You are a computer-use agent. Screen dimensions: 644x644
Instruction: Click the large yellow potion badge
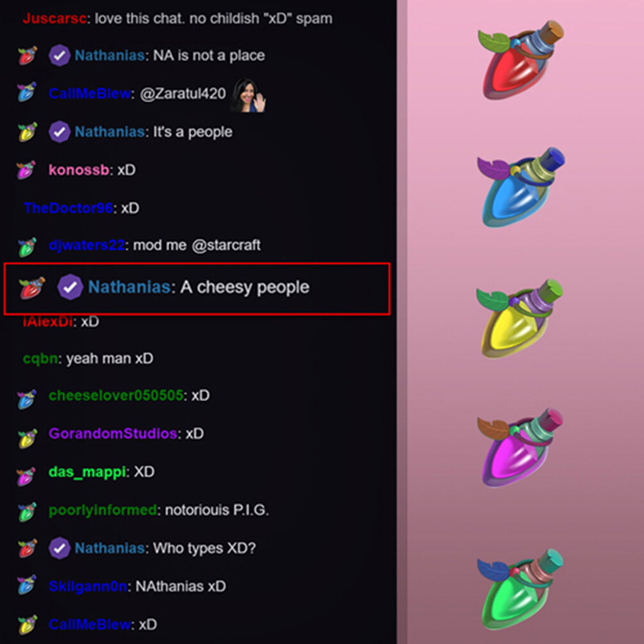(520, 318)
